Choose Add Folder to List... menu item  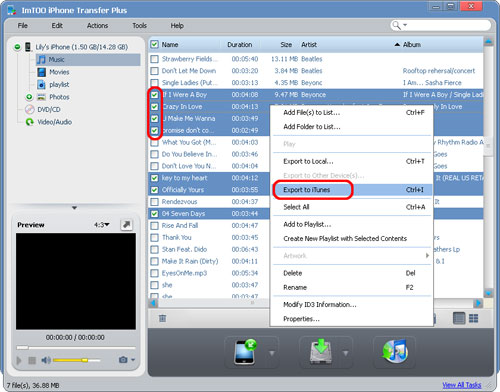(353, 127)
